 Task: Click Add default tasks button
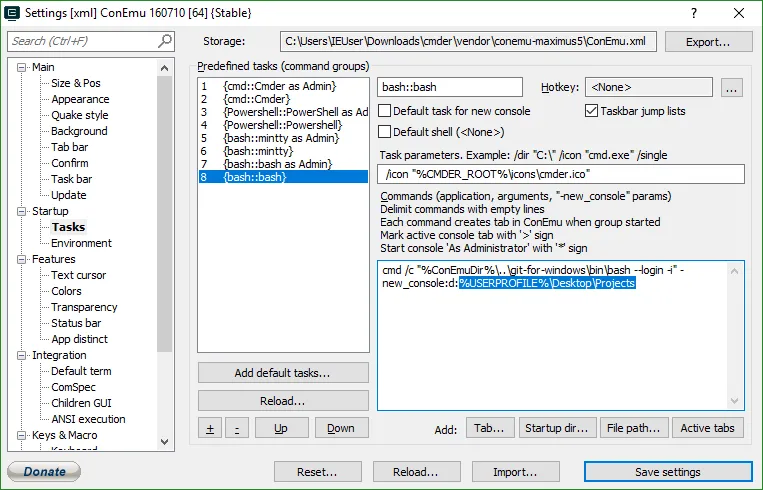pos(283,373)
